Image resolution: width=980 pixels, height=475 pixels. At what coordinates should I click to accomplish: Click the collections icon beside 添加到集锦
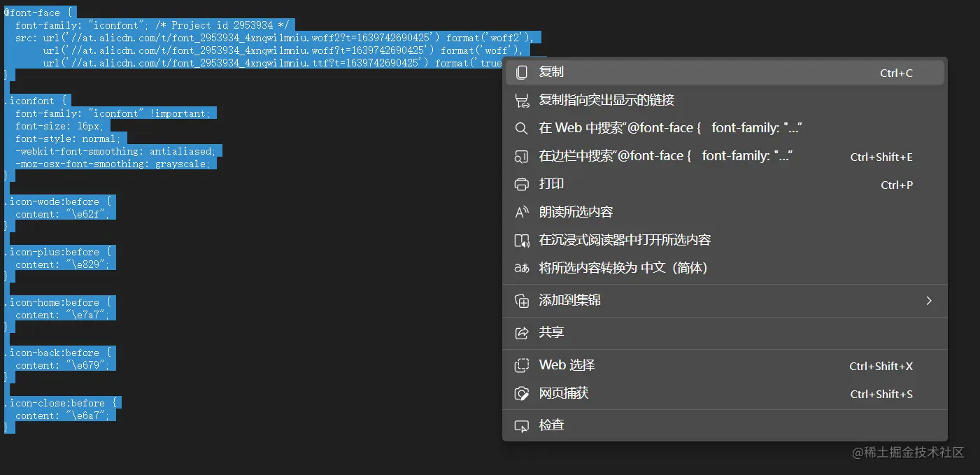pyautogui.click(x=522, y=301)
